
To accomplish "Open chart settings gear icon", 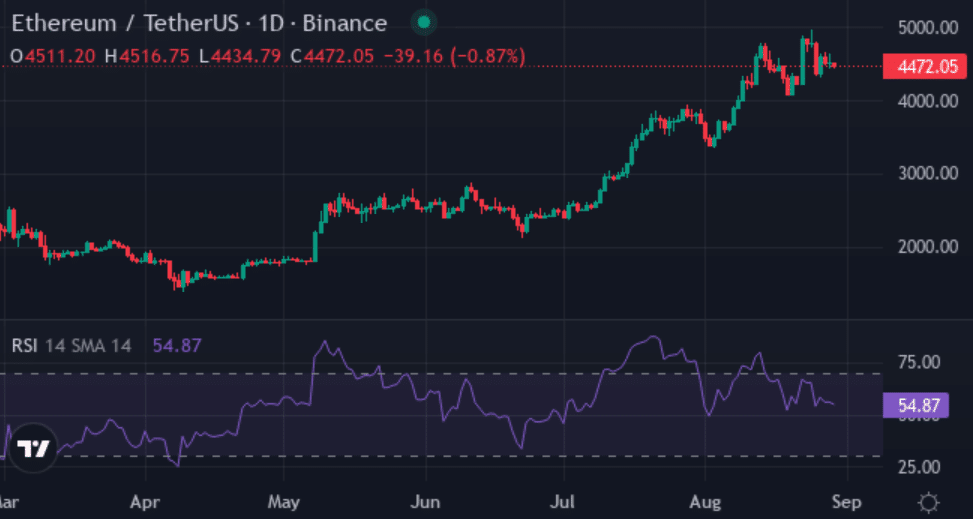I will coord(929,502).
